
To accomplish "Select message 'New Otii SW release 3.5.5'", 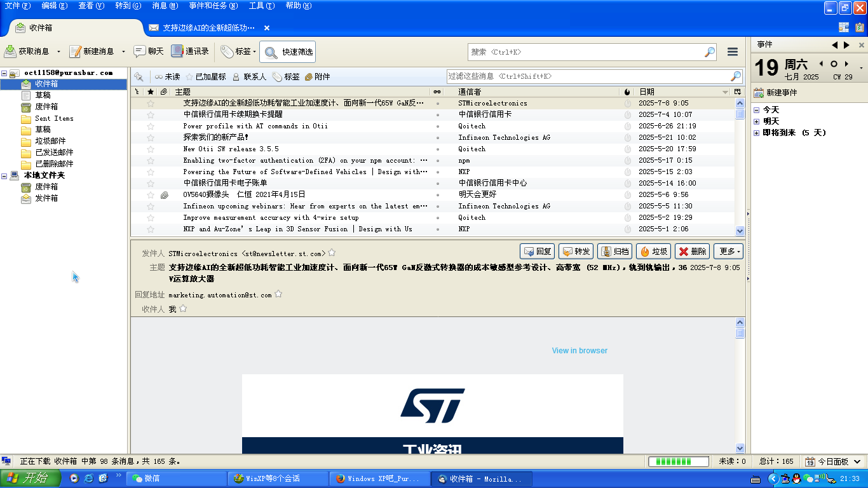I will click(231, 149).
